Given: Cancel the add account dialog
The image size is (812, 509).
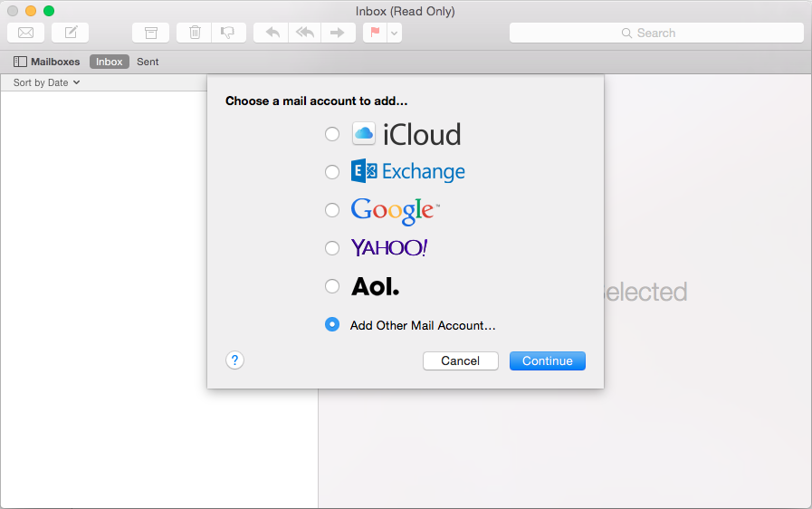Looking at the screenshot, I should 461,360.
